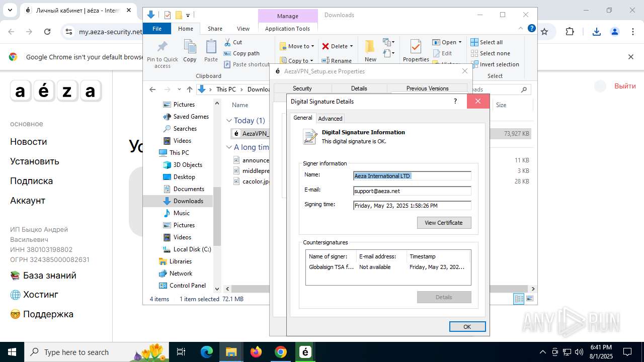
Task: Dismiss the Chrome default browser bar
Action: pyautogui.click(x=630, y=57)
